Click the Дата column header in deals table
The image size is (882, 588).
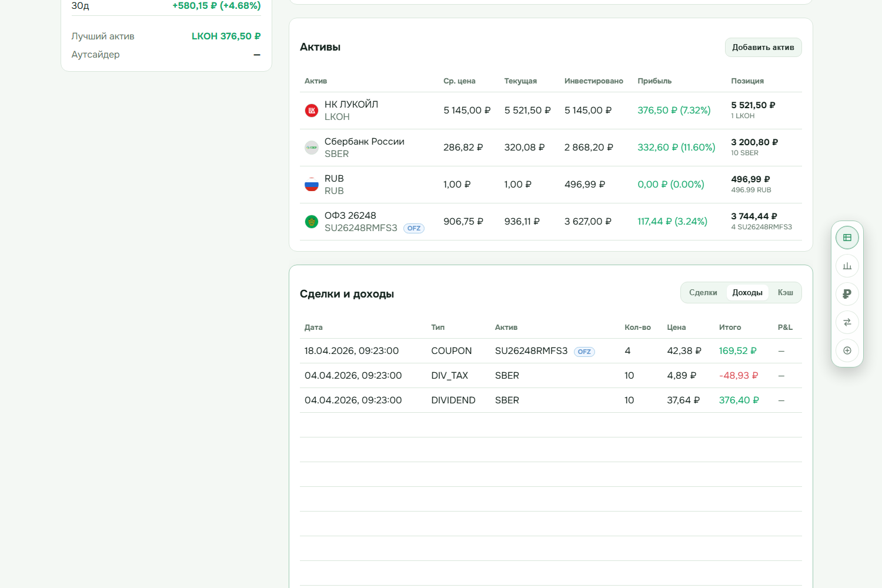(x=313, y=328)
